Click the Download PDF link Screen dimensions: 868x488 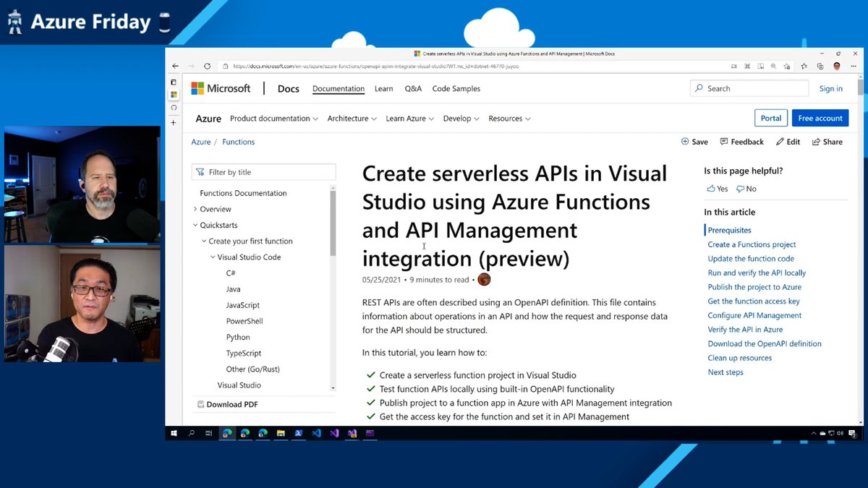click(x=232, y=404)
